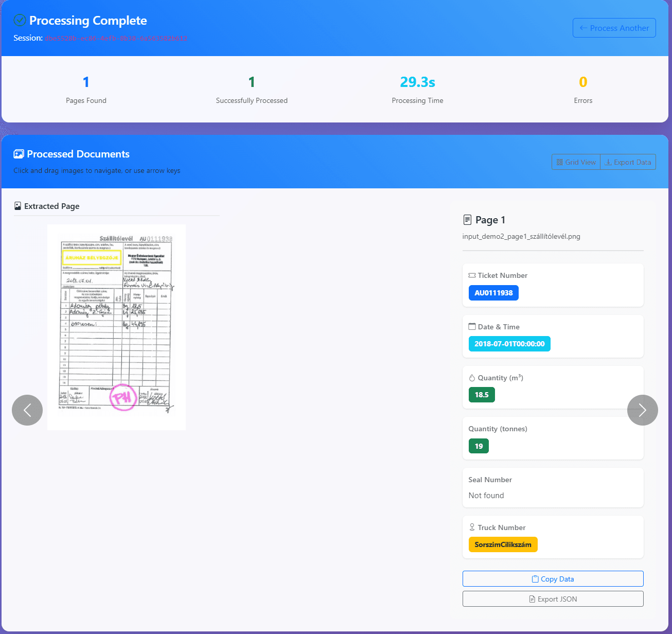672x634 pixels.
Task: Click the Seal Number Not found text
Action: pyautogui.click(x=486, y=495)
